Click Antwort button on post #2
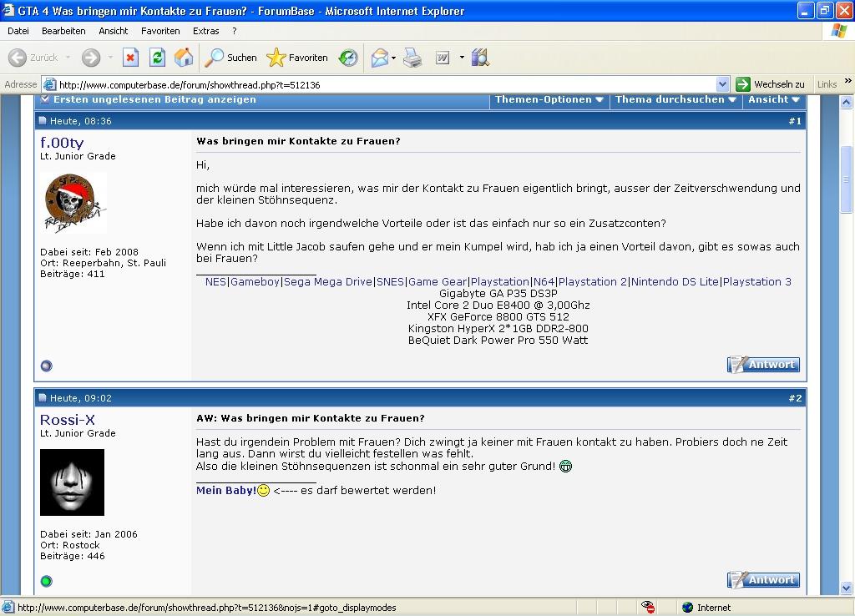Image resolution: width=855 pixels, height=616 pixels. click(x=763, y=579)
